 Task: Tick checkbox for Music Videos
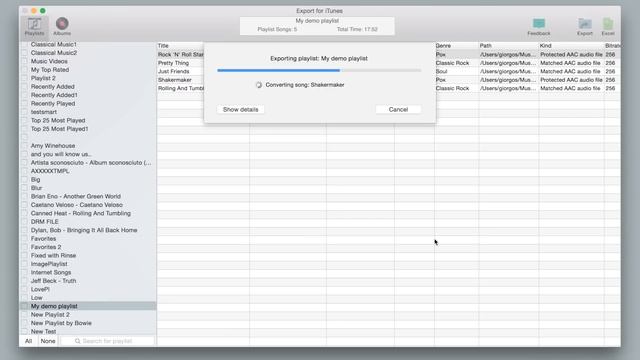tap(24, 61)
